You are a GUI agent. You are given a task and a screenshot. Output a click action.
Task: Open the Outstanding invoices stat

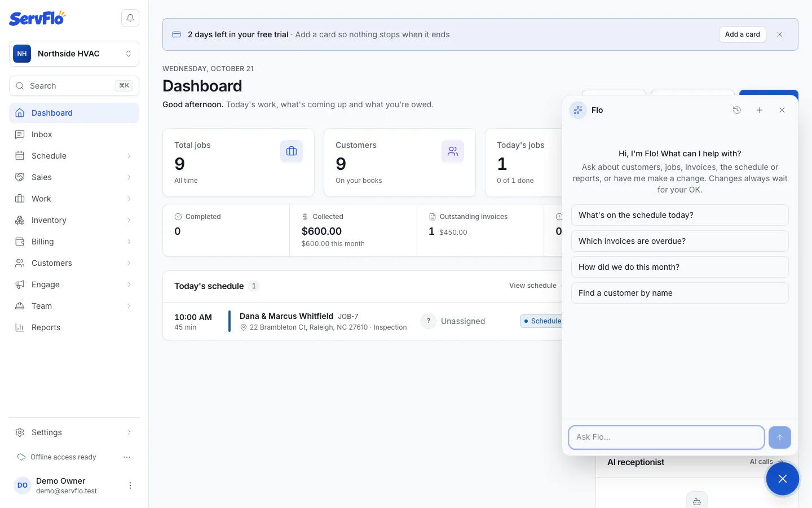pyautogui.click(x=480, y=230)
